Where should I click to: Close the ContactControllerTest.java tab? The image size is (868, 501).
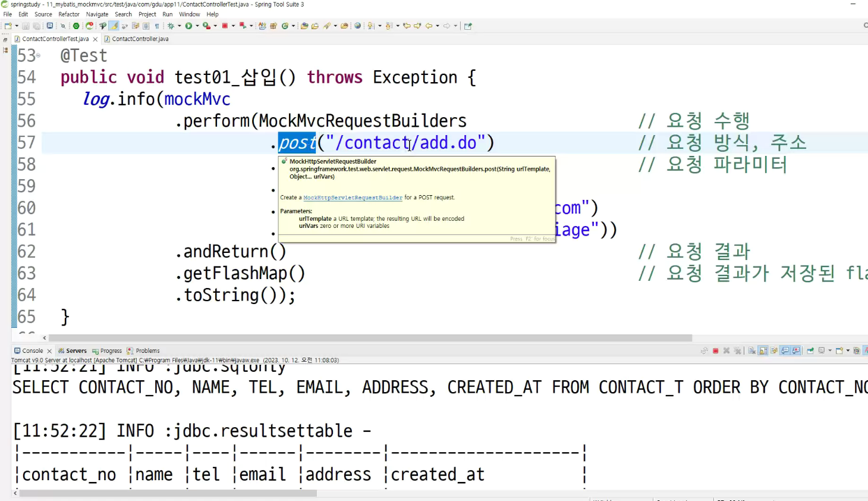[95, 39]
